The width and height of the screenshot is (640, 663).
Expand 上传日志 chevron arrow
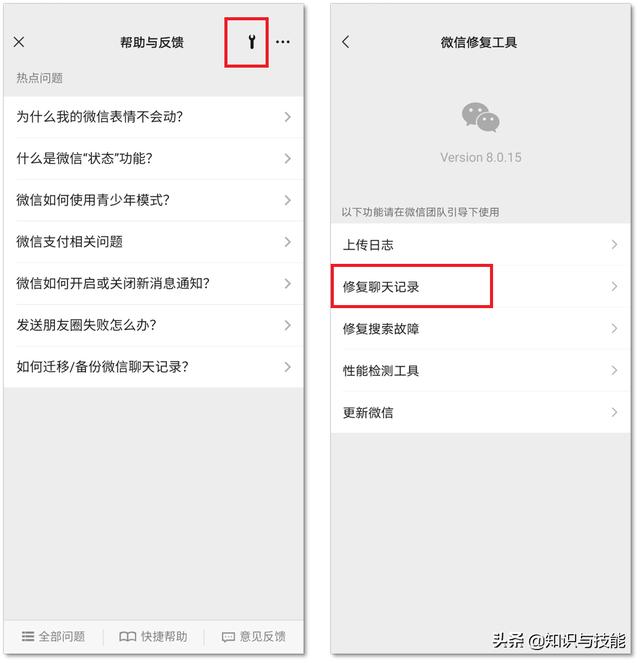[614, 244]
